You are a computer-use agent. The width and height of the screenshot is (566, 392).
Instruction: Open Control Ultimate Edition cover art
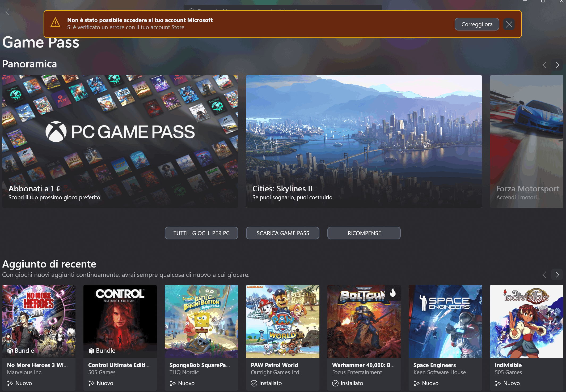click(120, 321)
